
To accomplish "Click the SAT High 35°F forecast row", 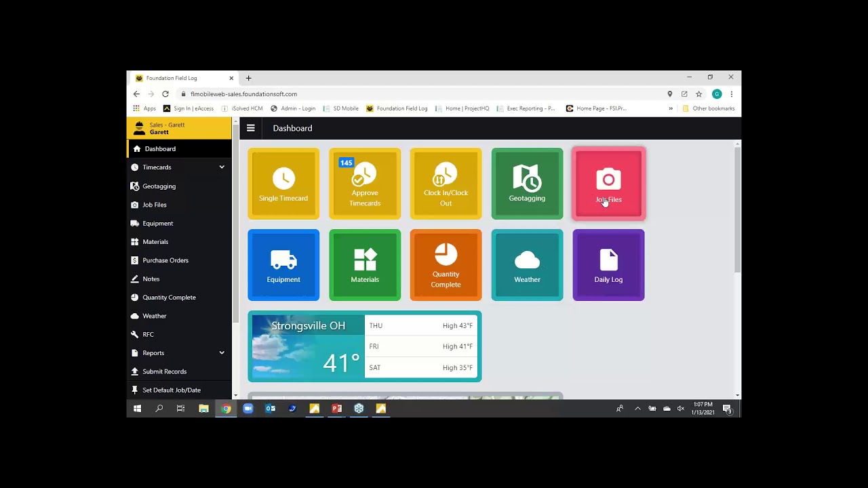I will coord(420,367).
